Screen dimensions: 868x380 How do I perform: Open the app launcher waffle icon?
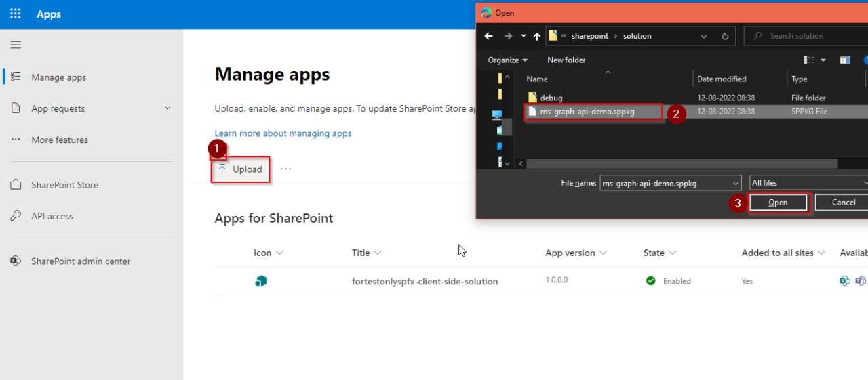(16, 14)
